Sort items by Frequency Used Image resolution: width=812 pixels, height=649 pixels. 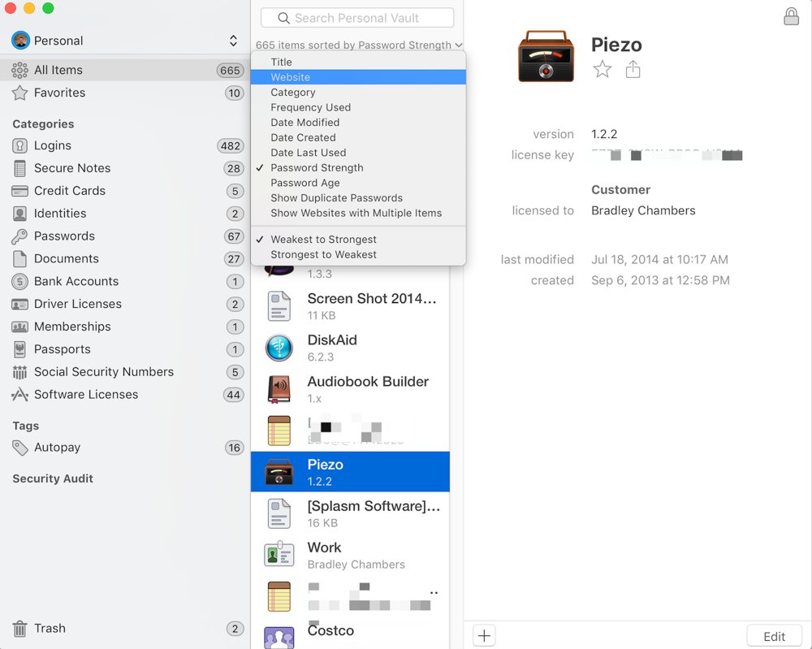[358, 107]
